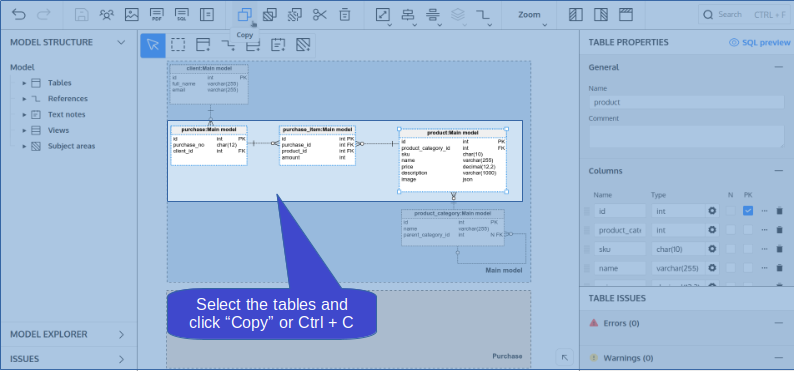Delete the name column with trash icon
The height and width of the screenshot is (371, 794).
point(779,268)
